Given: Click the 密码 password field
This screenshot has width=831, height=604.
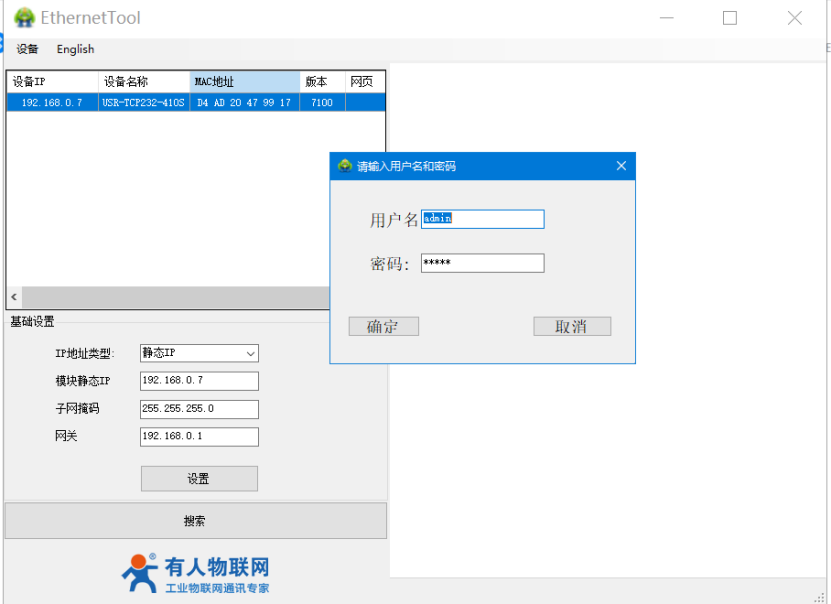Looking at the screenshot, I should 483,263.
